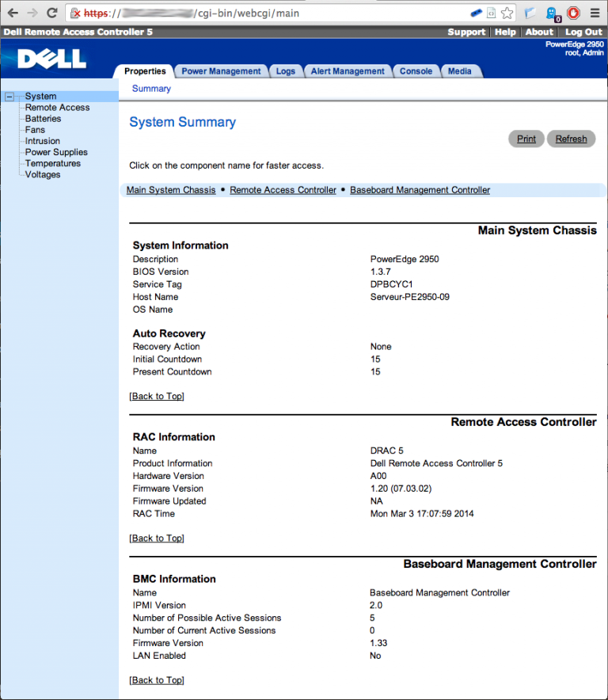Click Back to Top under BMC Information
Viewport: 608px width, 700px height.
pyautogui.click(x=157, y=680)
